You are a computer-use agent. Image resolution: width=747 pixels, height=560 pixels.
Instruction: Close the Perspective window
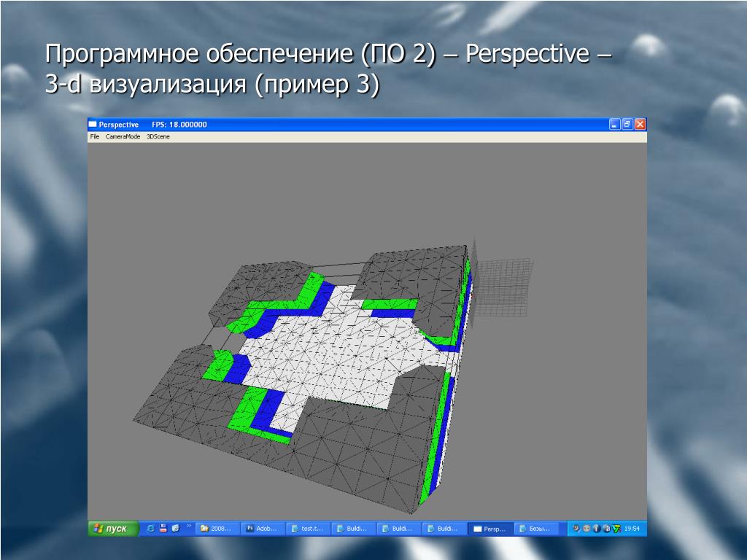click(x=640, y=124)
